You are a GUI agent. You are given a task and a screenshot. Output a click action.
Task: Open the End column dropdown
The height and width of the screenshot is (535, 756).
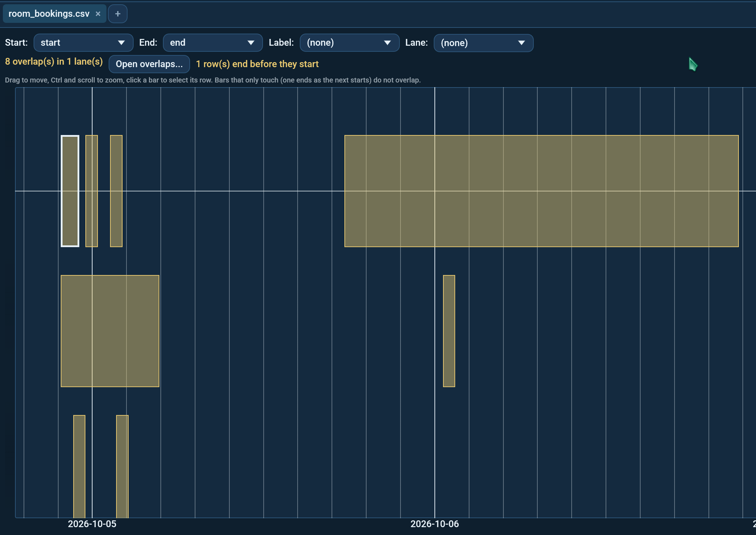click(213, 43)
